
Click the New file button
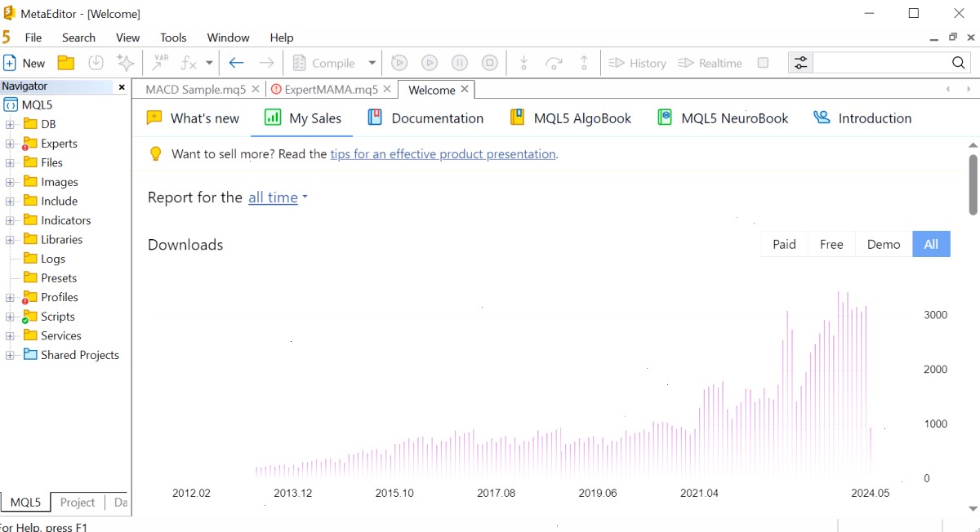click(x=24, y=63)
